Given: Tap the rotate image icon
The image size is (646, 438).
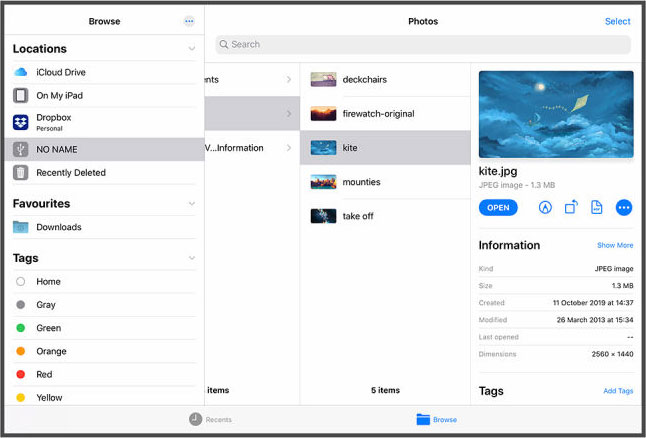Looking at the screenshot, I should click(x=571, y=207).
